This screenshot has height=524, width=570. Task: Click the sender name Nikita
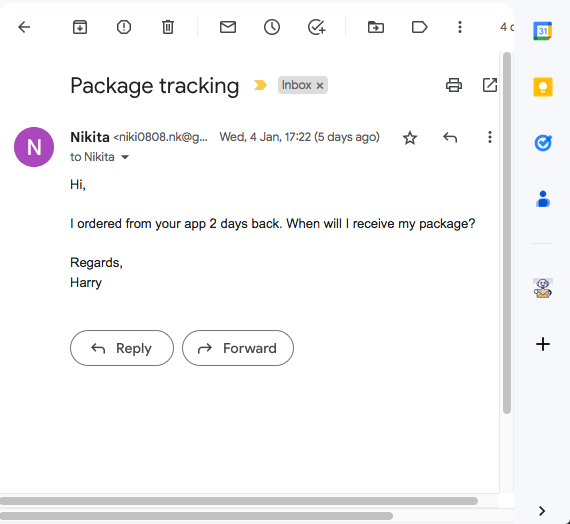coord(90,137)
